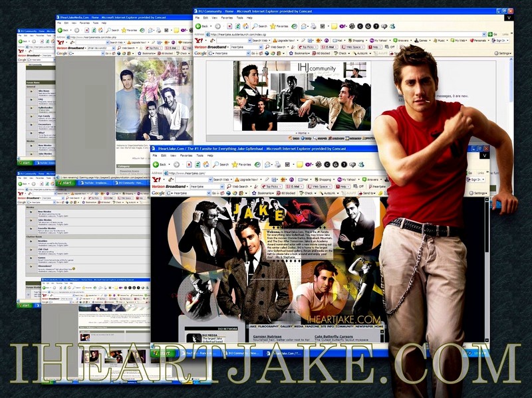Open address bar dropdown in IHJ Community top-right window

point(484,35)
